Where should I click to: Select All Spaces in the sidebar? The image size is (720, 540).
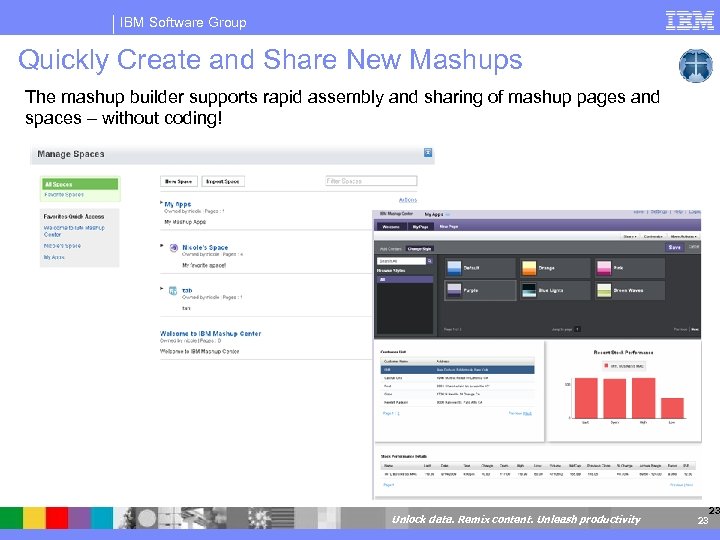click(x=80, y=184)
